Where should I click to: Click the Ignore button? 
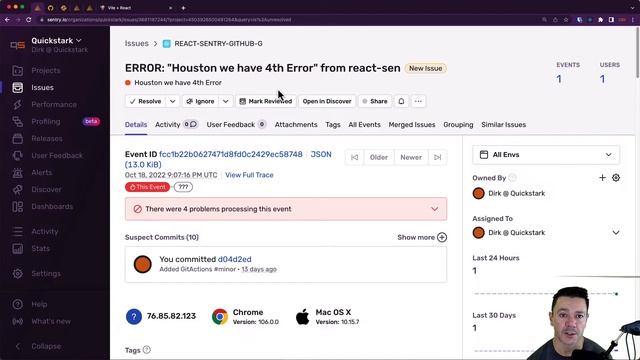200,101
